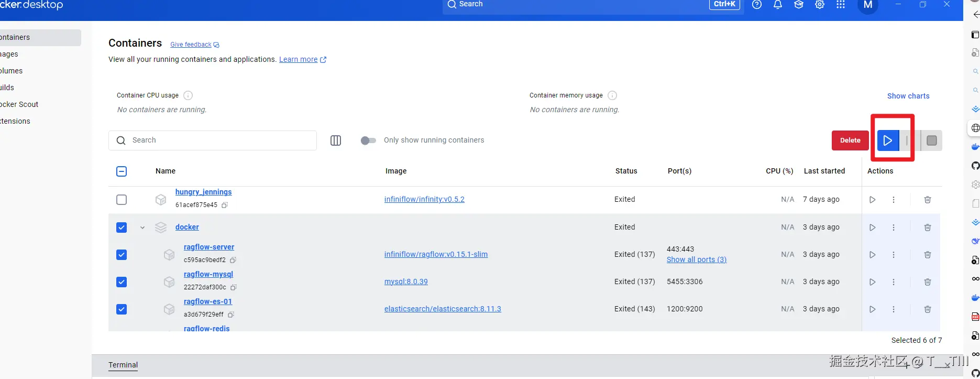Start selected containers with the blue play button
This screenshot has height=379, width=980.
pyautogui.click(x=888, y=140)
